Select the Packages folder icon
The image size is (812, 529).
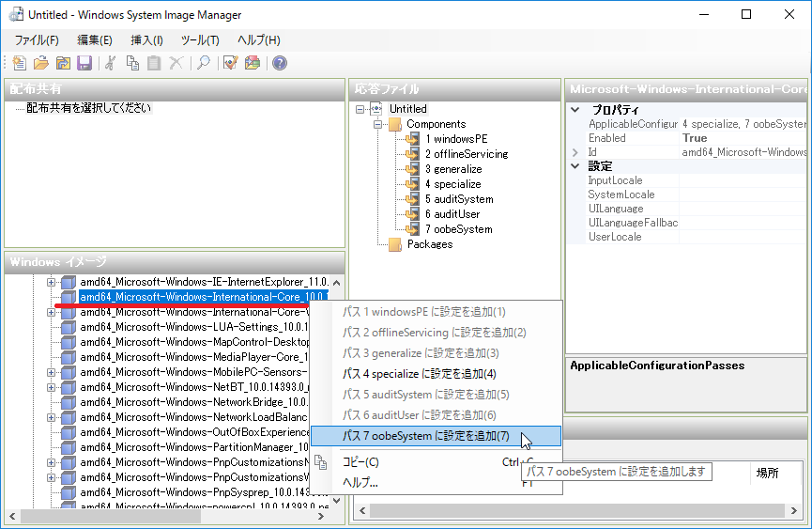pyautogui.click(x=395, y=244)
